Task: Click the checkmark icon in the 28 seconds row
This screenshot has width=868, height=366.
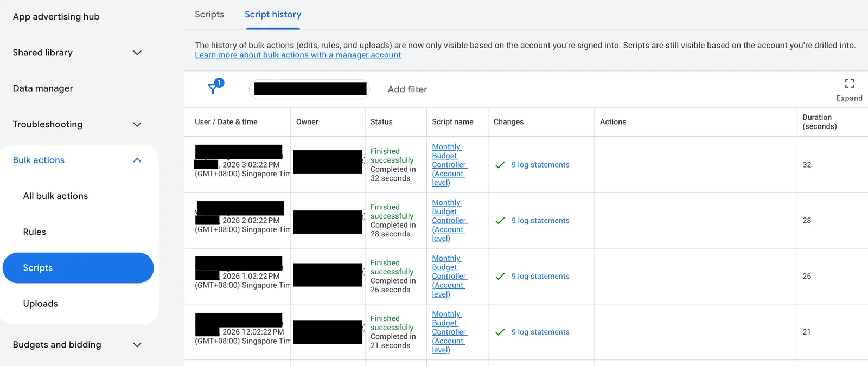Action: tap(500, 221)
